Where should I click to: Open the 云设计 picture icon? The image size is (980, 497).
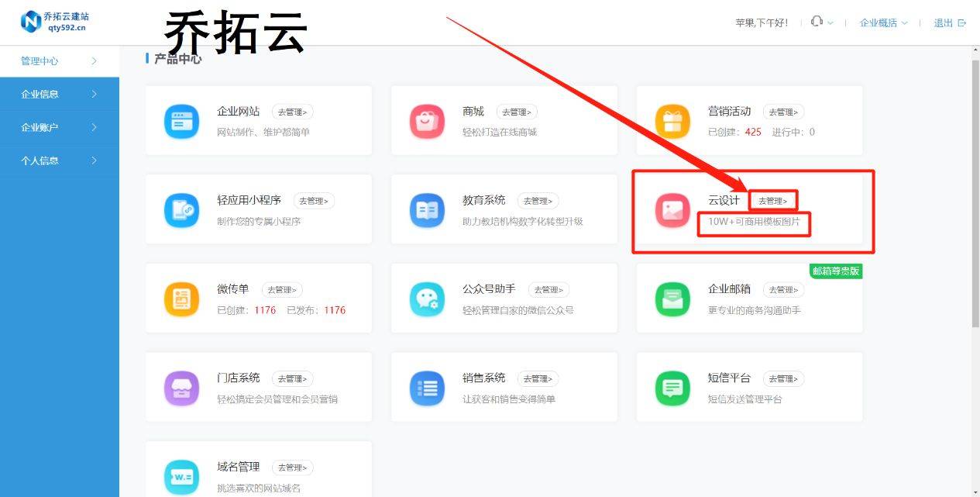coord(672,211)
